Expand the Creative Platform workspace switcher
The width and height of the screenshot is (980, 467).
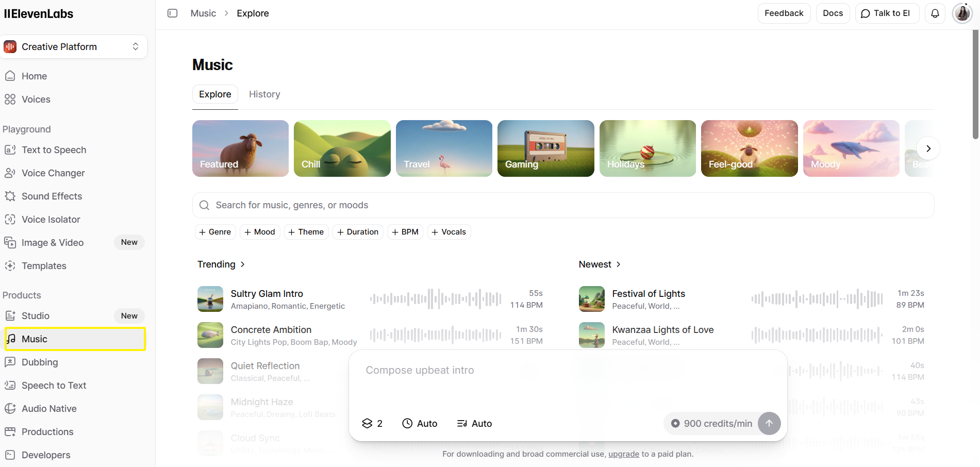pos(135,46)
